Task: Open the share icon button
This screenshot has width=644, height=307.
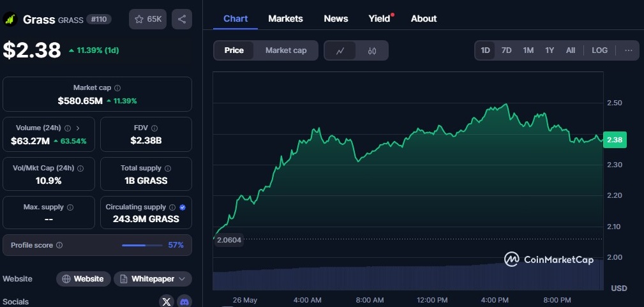Action: [182, 19]
